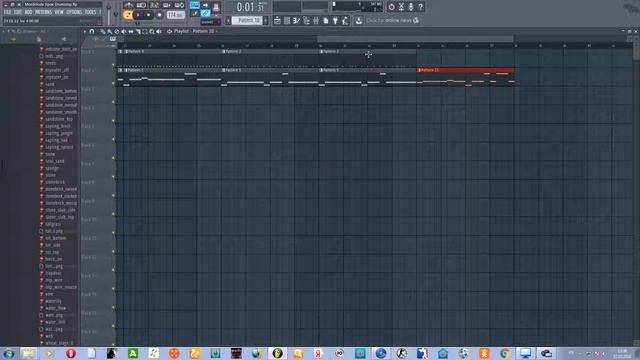Toggle the playlist magnet snap icon

coord(92,31)
